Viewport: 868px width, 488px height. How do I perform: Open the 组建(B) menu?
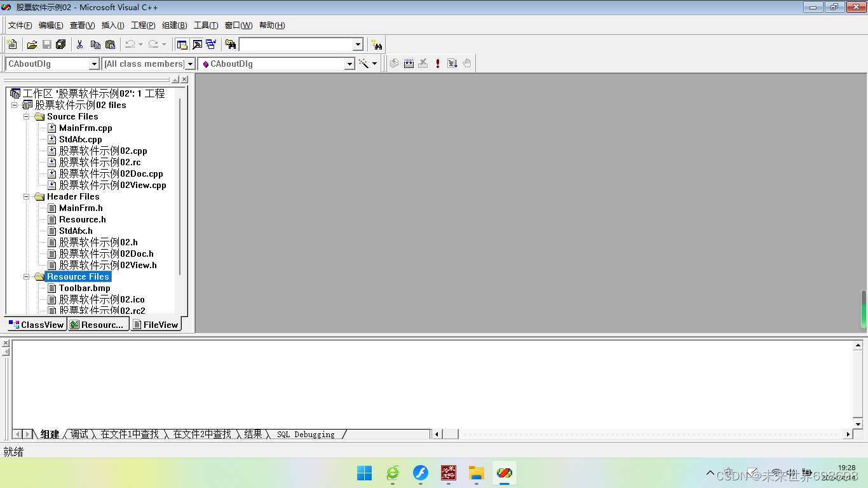(174, 25)
